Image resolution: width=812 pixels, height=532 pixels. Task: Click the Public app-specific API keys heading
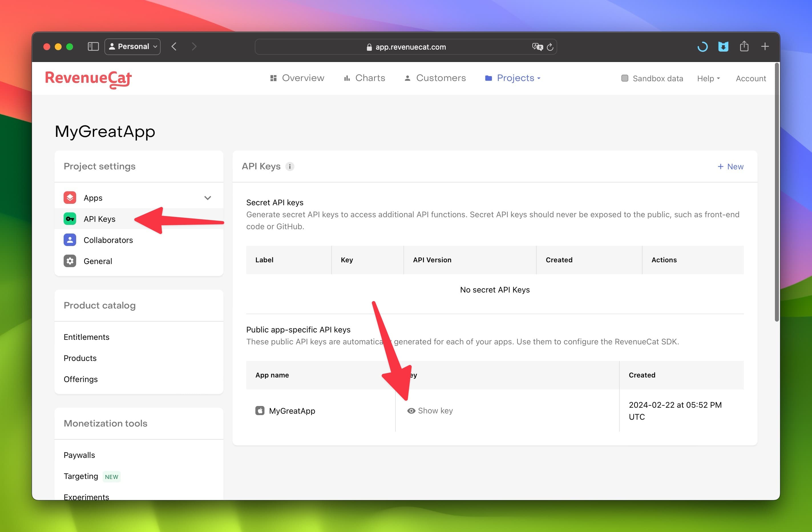point(298,329)
